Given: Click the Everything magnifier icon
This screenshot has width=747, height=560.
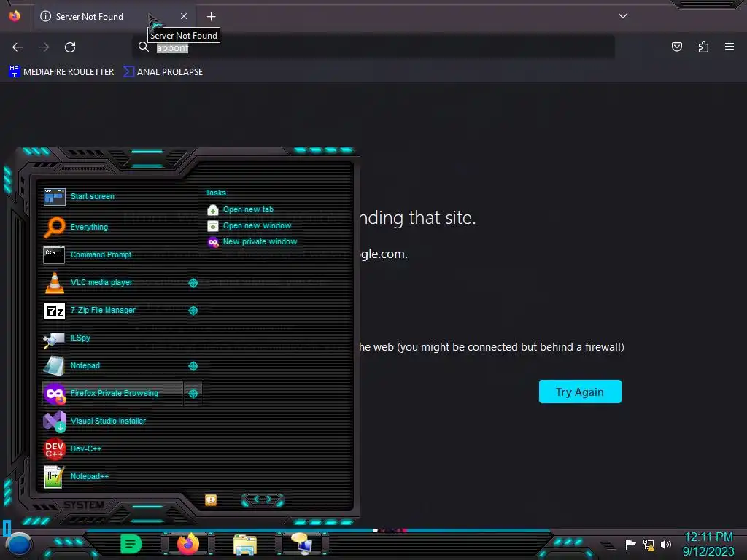Looking at the screenshot, I should 54,227.
